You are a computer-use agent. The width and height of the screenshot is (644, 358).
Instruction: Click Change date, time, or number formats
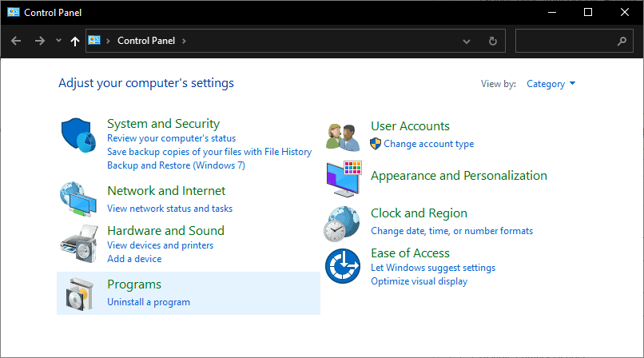point(451,231)
